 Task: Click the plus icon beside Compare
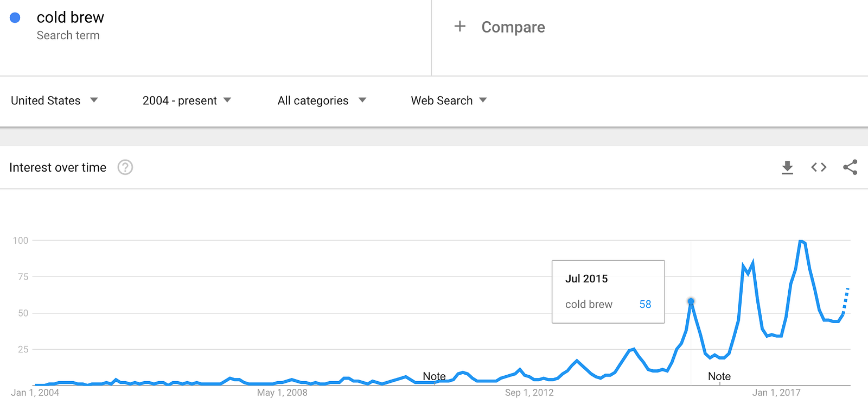(460, 26)
